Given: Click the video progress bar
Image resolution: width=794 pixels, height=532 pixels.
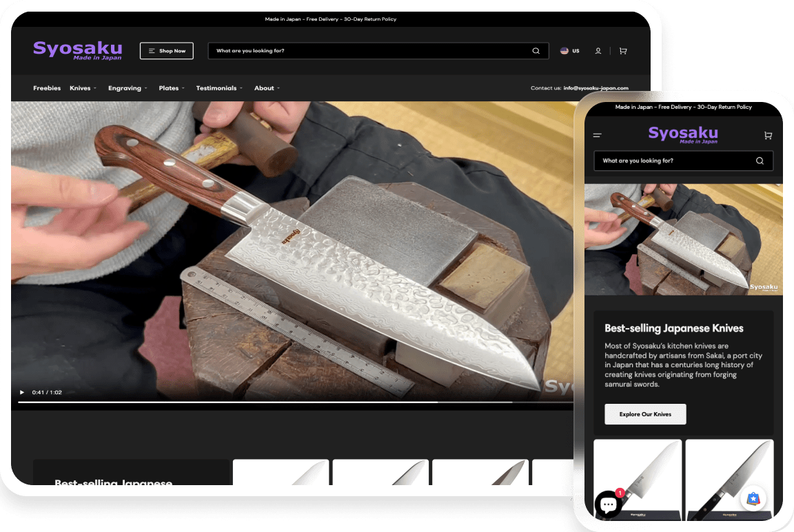Looking at the screenshot, I should 296,402.
